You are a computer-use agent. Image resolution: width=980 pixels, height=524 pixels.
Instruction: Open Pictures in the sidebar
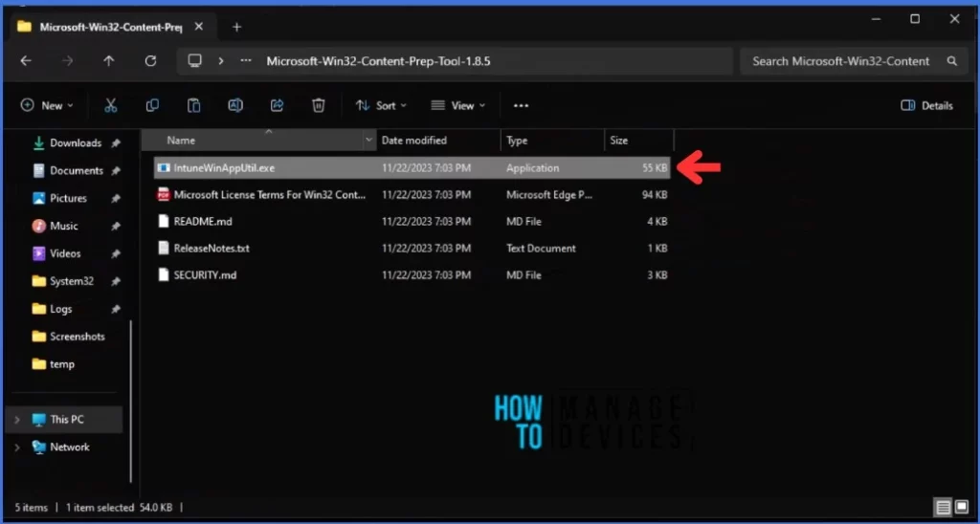(68, 198)
